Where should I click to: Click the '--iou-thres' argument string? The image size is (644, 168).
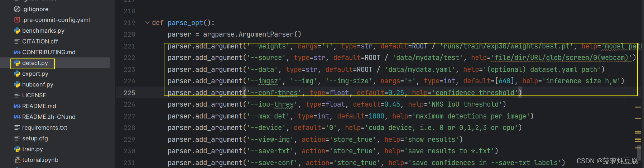[272, 104]
